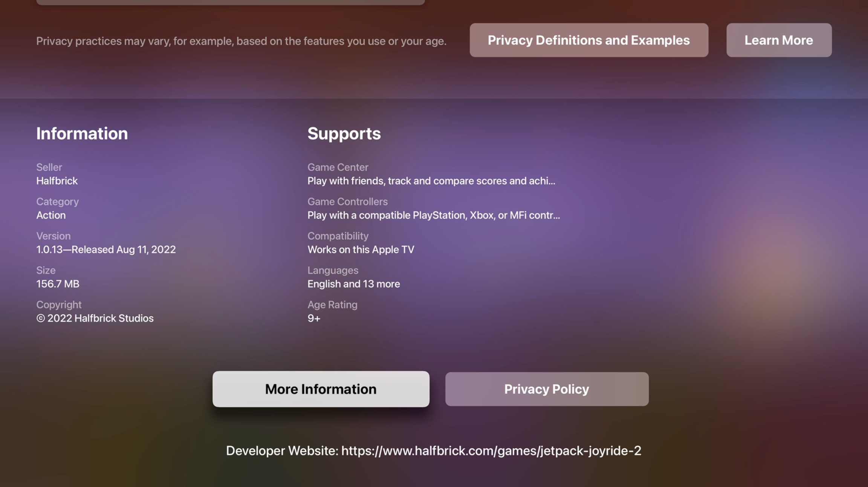Click version text 1.0.13—Released Aug 11, 2022
Screen dimensions: 868x487
(106, 250)
